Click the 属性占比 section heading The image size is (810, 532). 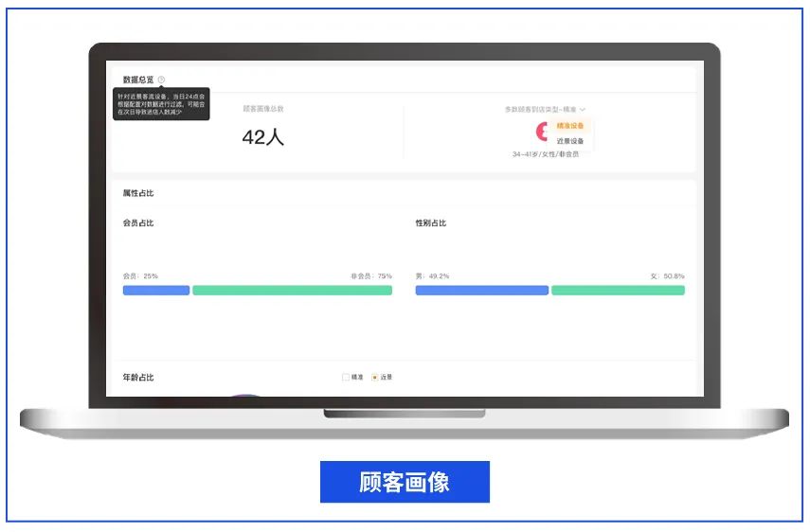tap(138, 193)
